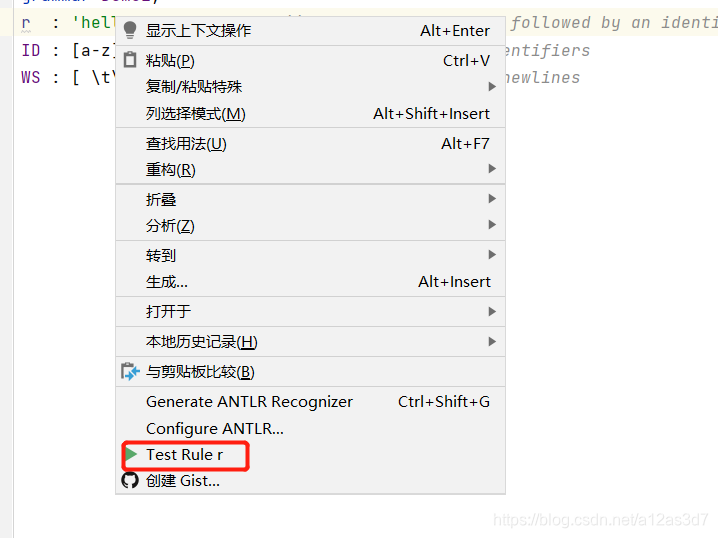
Task: Click the GitHub icon beside 创建 Gist
Action: pos(130,480)
